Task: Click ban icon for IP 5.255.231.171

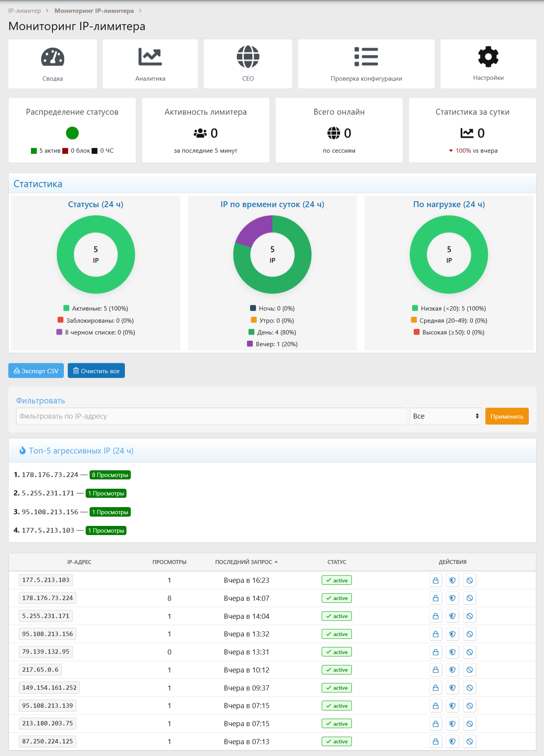Action: (470, 617)
